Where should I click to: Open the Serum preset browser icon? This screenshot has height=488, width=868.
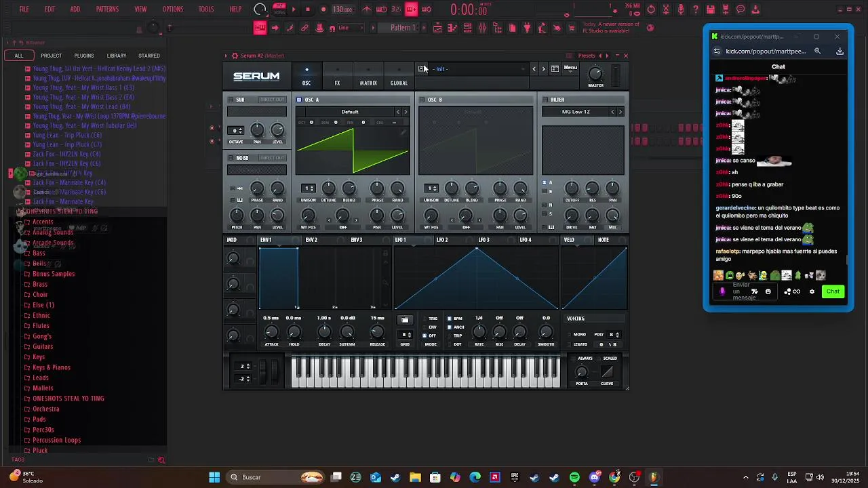point(555,68)
